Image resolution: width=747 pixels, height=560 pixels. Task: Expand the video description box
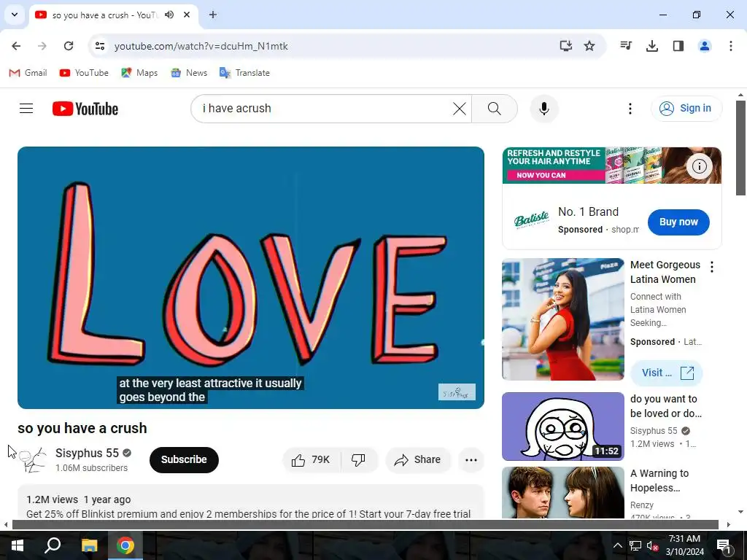point(251,502)
